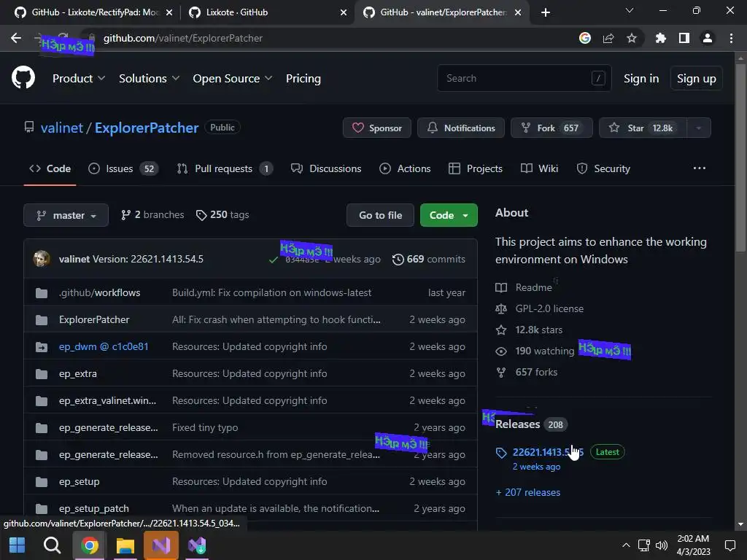Close the RectifyPad tab
Screen dimensions: 747x560
pyautogui.click(x=169, y=12)
